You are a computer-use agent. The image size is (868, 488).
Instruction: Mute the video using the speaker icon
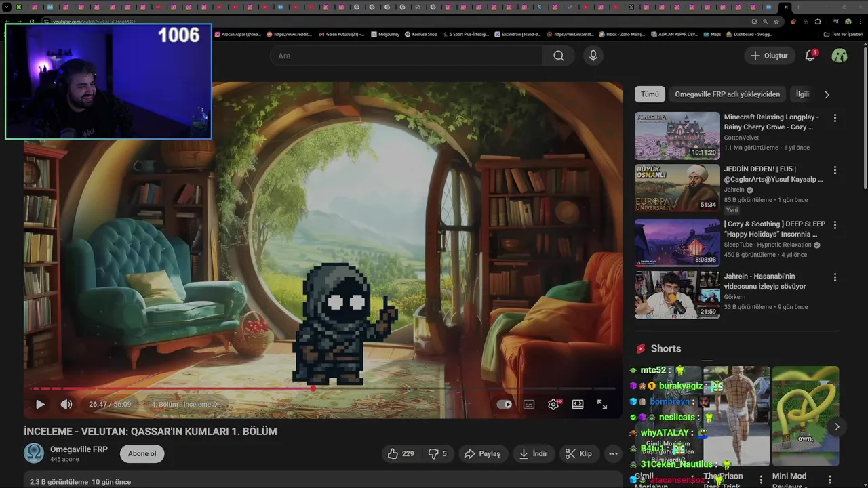pyautogui.click(x=66, y=404)
